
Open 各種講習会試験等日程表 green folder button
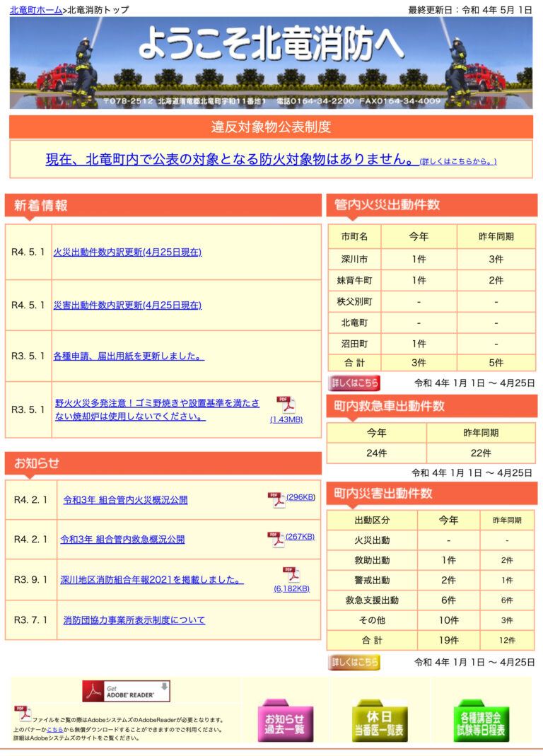coord(481,721)
